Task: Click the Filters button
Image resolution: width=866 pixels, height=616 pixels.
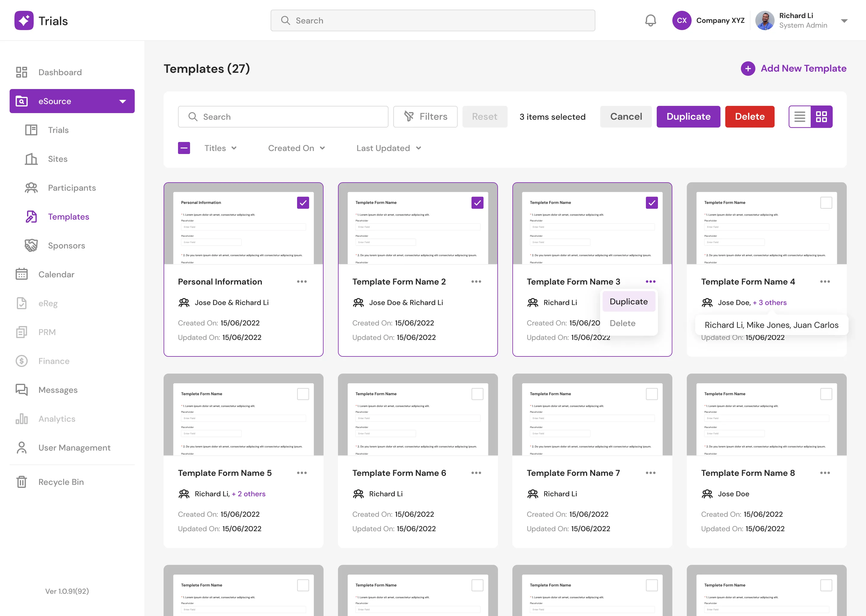Action: point(425,116)
